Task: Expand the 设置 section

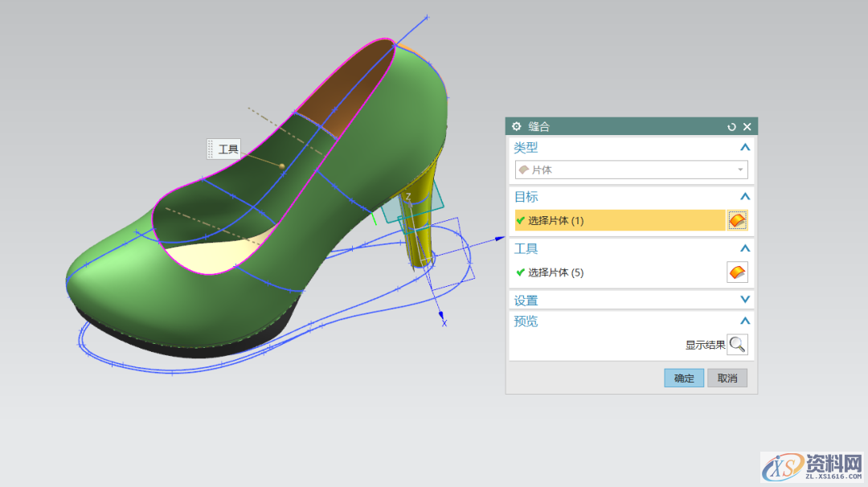Action: tap(744, 301)
